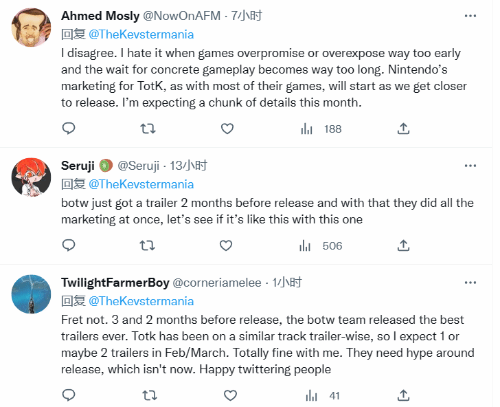The image size is (500, 407).
Task: Open TwilightFarmerBoy's profile avatar
Action: point(31,294)
